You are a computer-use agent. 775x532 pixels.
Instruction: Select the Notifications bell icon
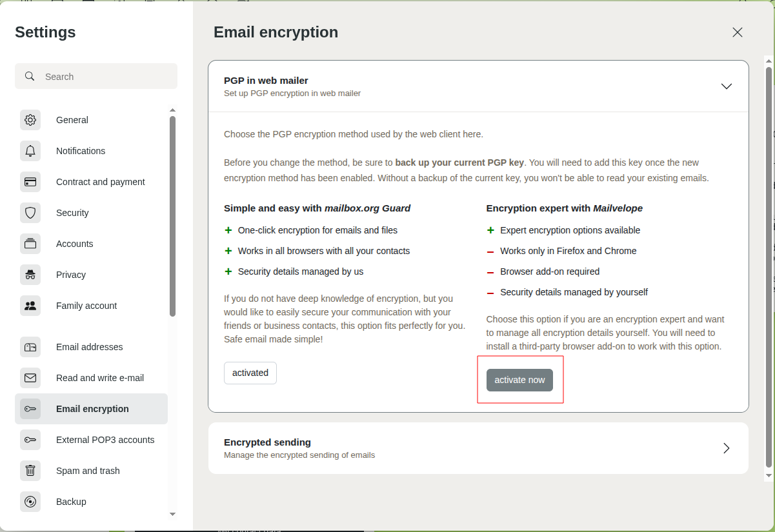(x=30, y=151)
